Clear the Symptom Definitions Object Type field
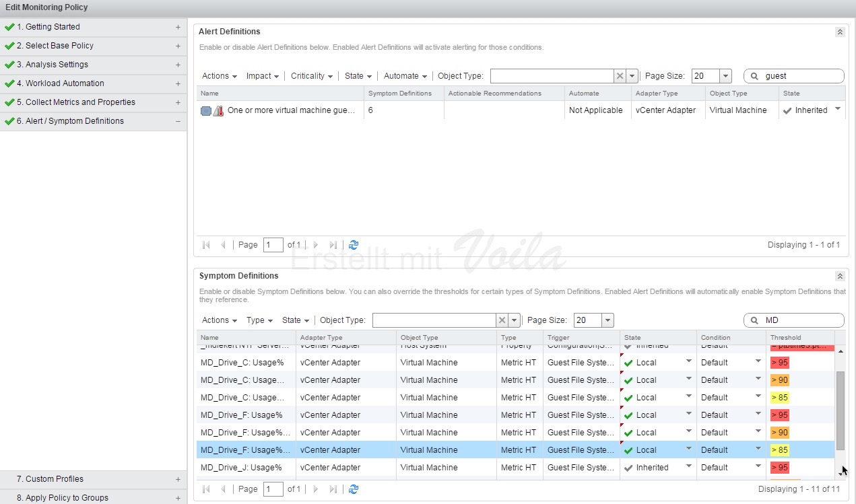856x504 pixels. coord(502,320)
